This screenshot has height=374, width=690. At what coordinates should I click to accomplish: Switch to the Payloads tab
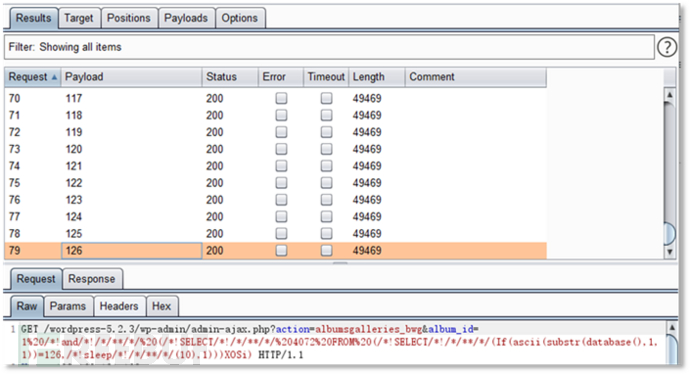click(x=186, y=18)
